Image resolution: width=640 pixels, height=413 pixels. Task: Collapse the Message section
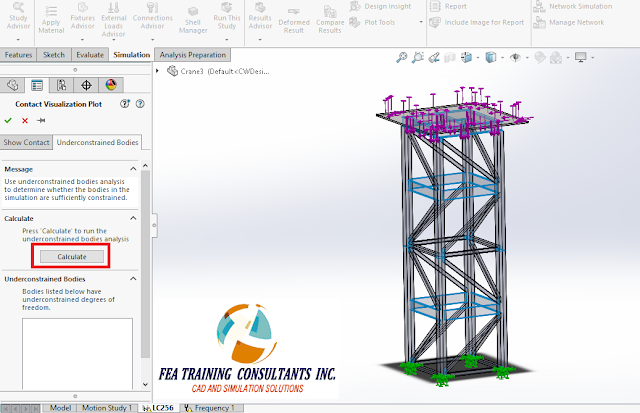pyautogui.click(x=133, y=169)
